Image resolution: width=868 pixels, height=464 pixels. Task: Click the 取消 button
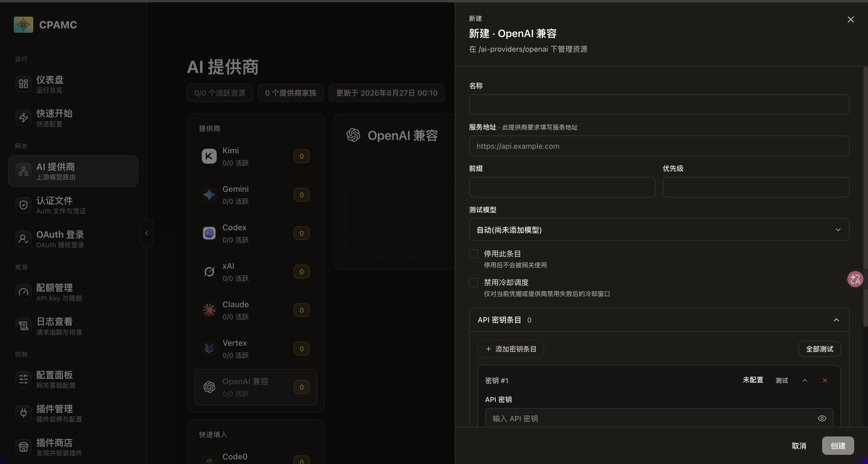click(x=799, y=445)
